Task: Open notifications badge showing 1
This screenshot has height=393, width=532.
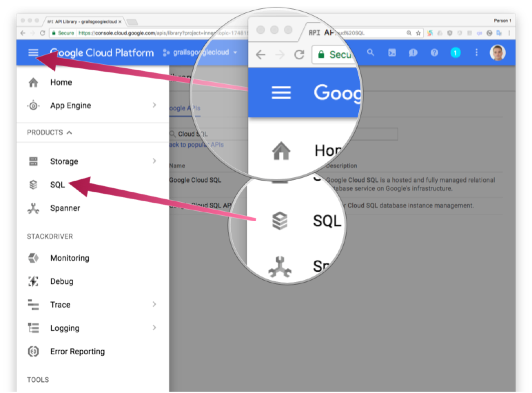Action: (x=456, y=53)
